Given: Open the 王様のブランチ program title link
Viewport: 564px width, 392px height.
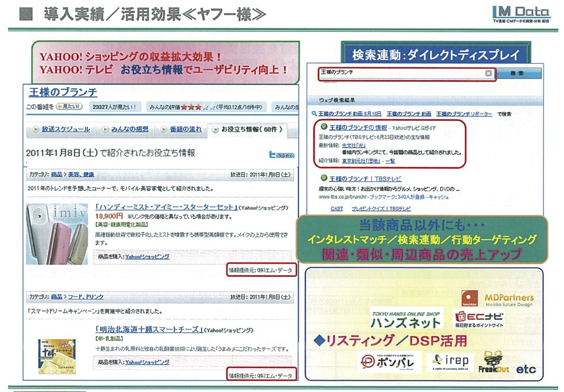Looking at the screenshot, I should click(63, 93).
